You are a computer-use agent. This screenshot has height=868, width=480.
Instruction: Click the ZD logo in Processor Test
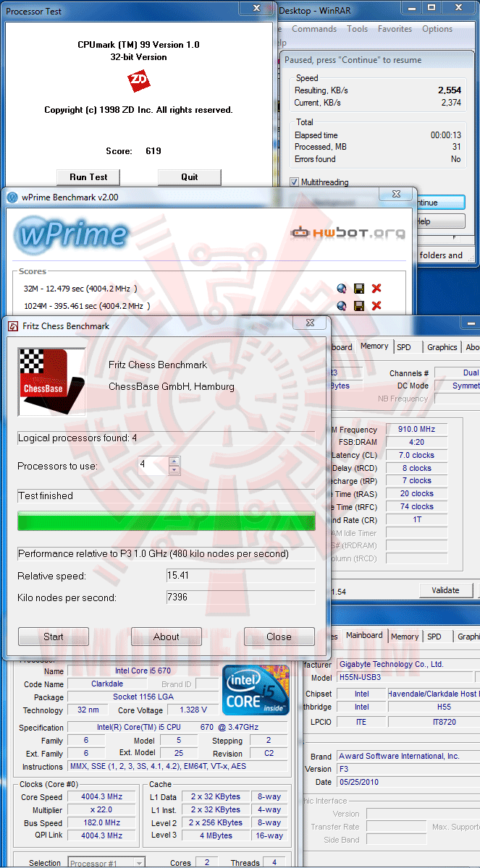[x=138, y=80]
